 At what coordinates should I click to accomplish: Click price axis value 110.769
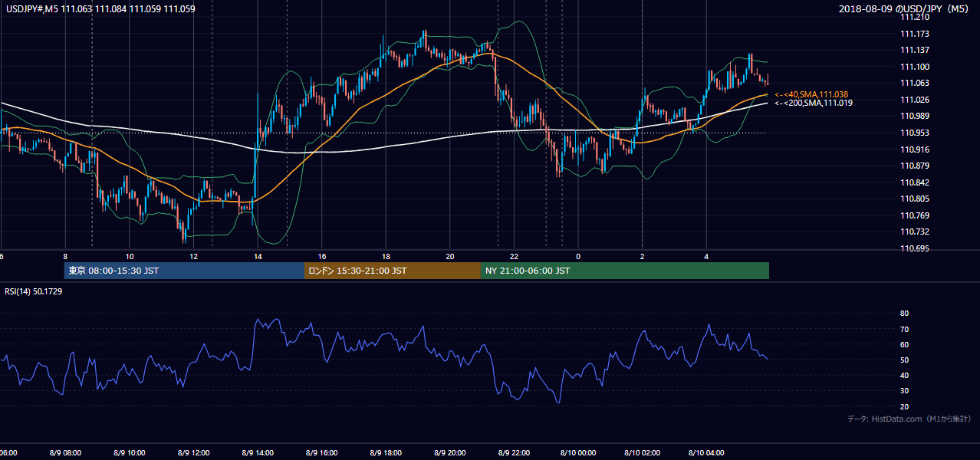[x=915, y=215]
